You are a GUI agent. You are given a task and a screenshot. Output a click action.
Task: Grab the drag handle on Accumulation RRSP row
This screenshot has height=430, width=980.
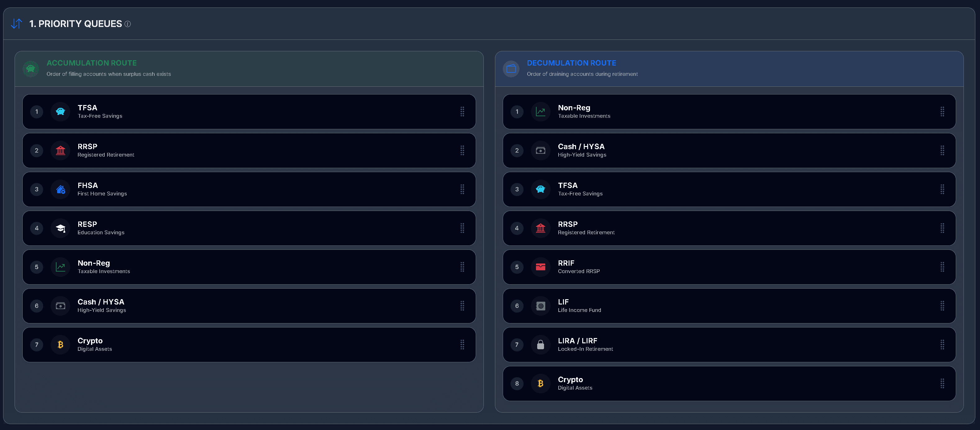coord(462,150)
